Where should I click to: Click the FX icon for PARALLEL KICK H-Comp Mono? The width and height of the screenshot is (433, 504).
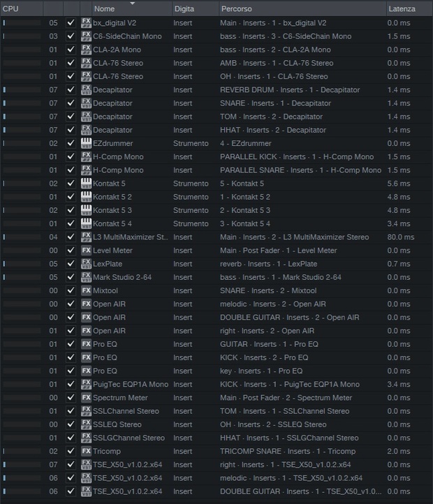tap(86, 157)
